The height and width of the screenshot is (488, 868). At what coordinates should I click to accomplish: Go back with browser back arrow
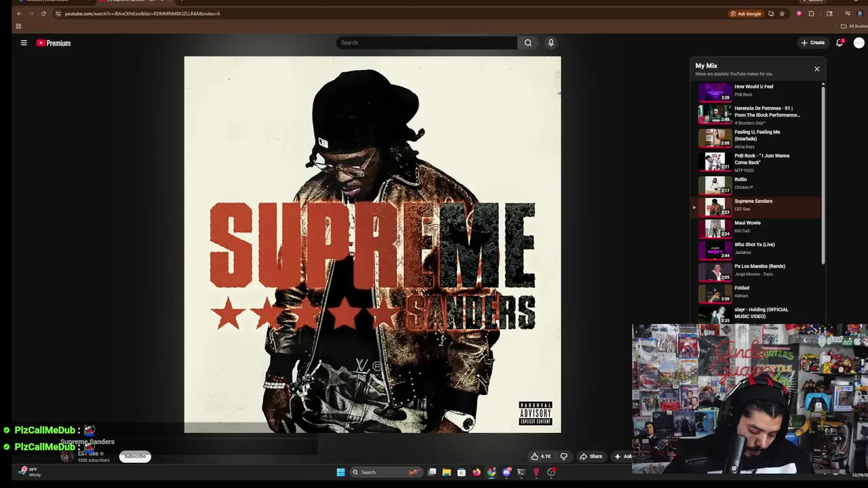coord(19,14)
